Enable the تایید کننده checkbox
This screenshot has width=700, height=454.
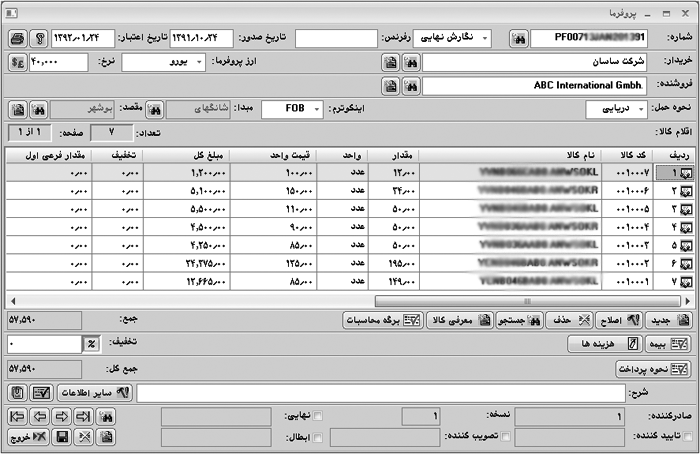(x=688, y=437)
